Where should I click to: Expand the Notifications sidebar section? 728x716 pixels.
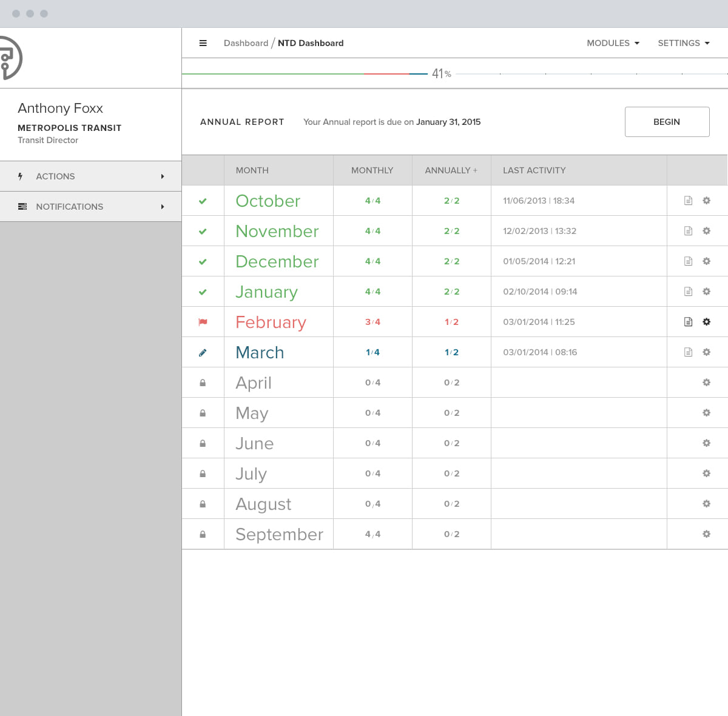[91, 207]
